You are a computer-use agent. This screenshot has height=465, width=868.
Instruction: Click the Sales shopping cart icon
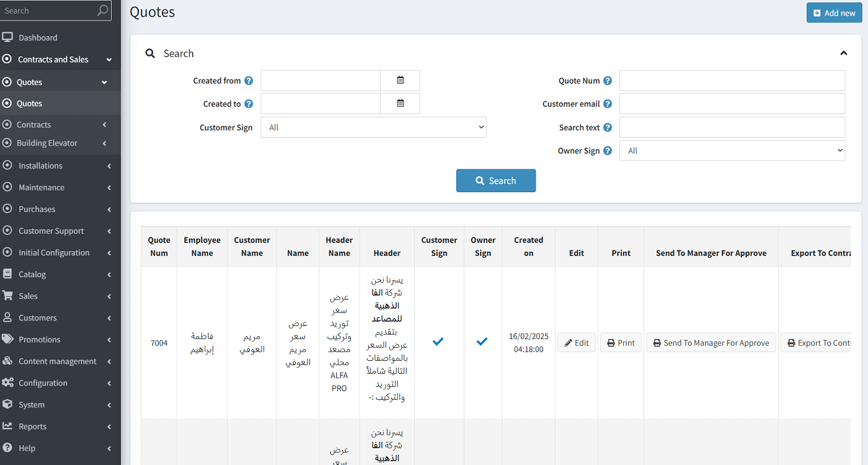[7, 296]
